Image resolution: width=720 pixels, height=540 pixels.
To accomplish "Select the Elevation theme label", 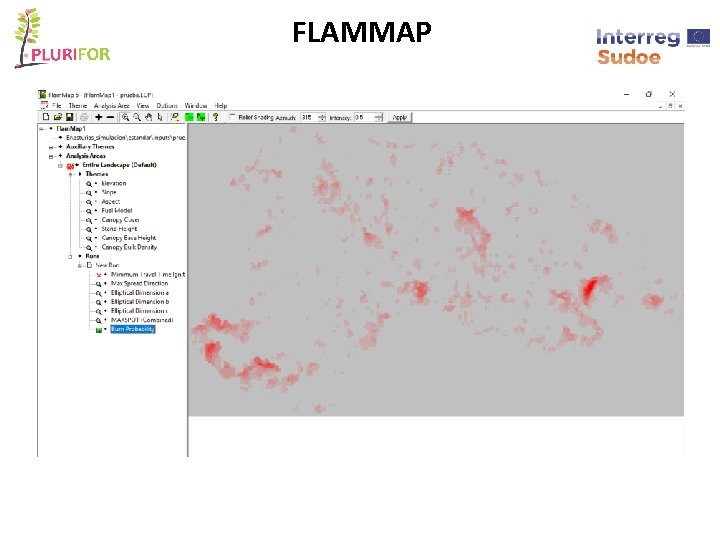I will 113,183.
